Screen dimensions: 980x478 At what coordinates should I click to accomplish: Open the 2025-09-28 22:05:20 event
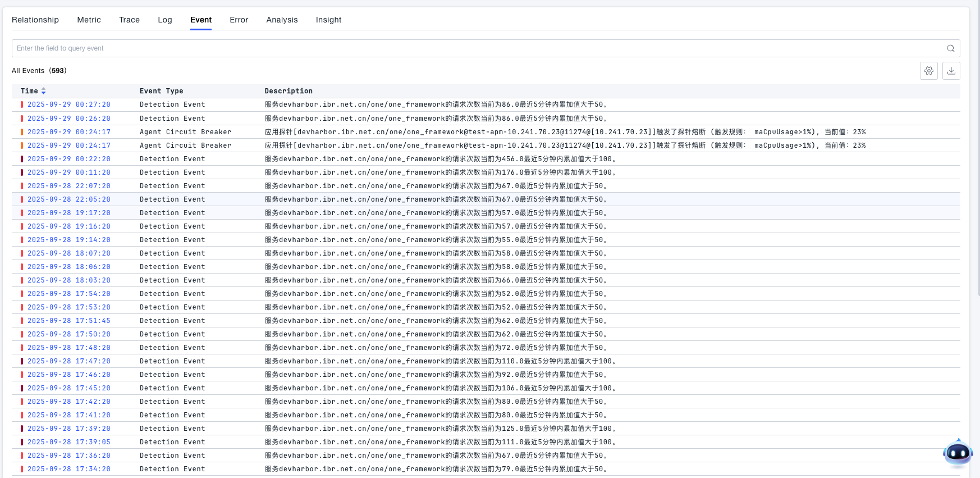point(69,199)
